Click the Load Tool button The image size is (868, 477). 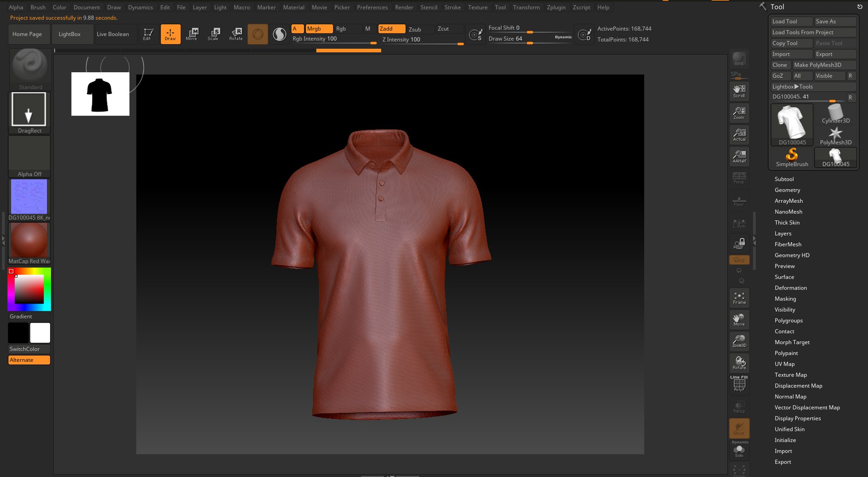[x=792, y=22]
